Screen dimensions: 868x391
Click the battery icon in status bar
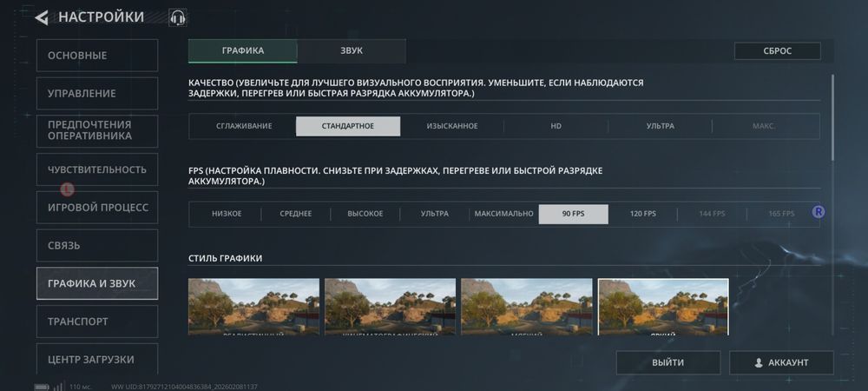(42, 387)
